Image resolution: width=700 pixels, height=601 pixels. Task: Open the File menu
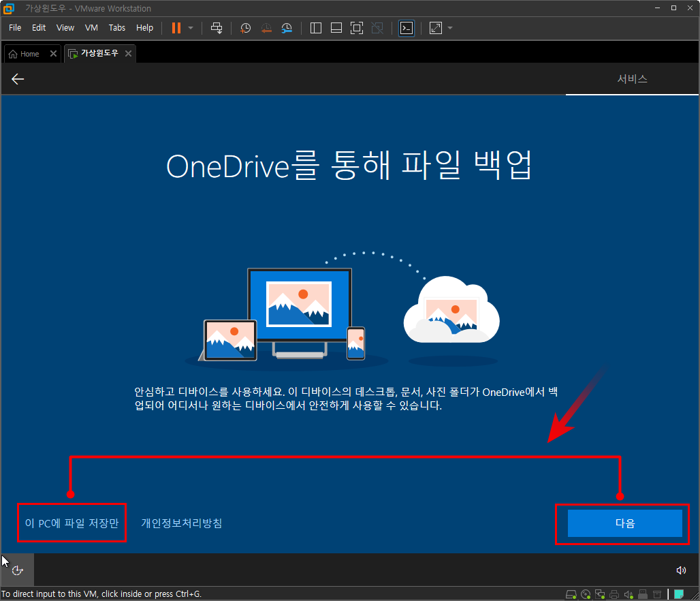coord(15,28)
